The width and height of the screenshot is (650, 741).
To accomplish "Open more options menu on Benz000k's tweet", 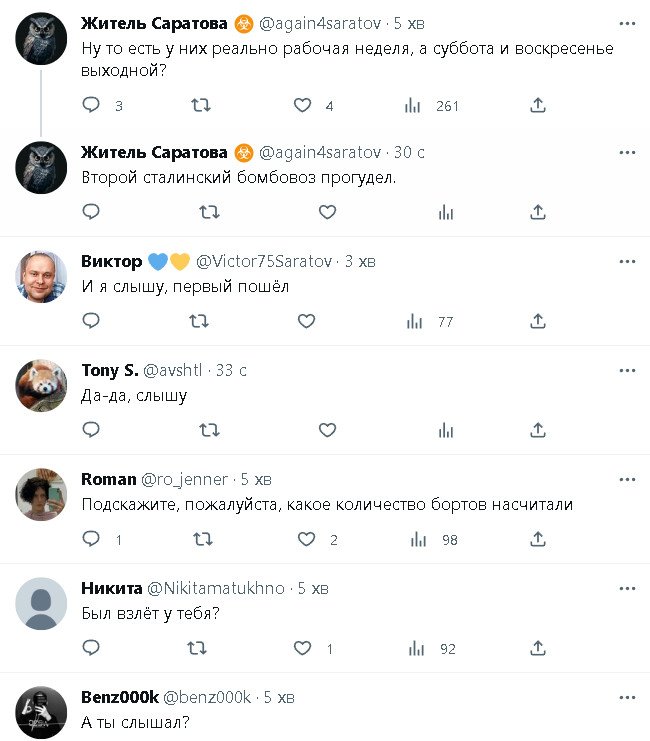I will (627, 697).
